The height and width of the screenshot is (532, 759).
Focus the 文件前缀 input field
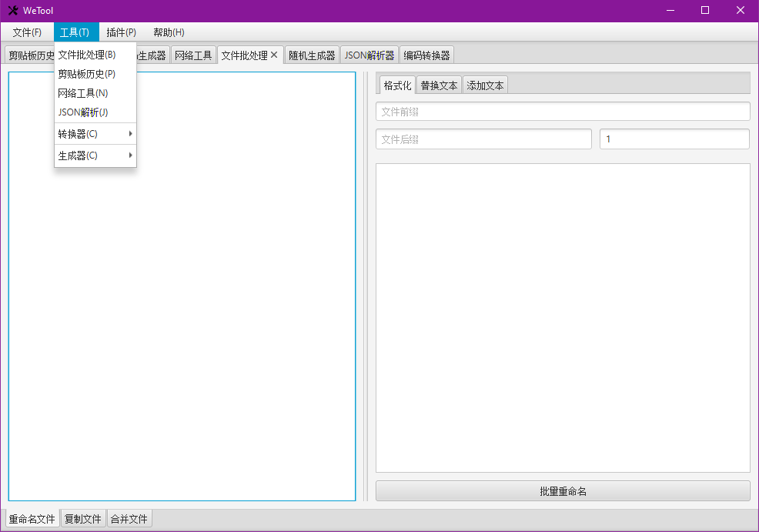(563, 112)
